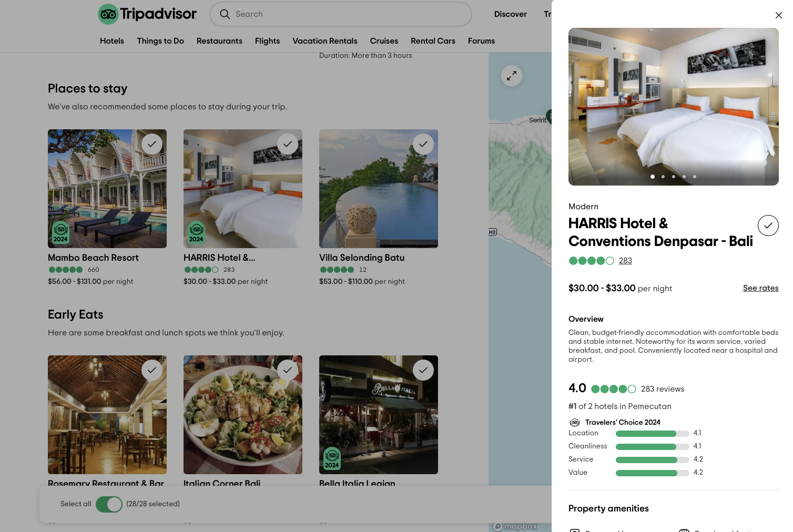Viewport: 793px width, 532px height.
Task: Go to Vacation Rentals tab
Action: pyautogui.click(x=324, y=41)
